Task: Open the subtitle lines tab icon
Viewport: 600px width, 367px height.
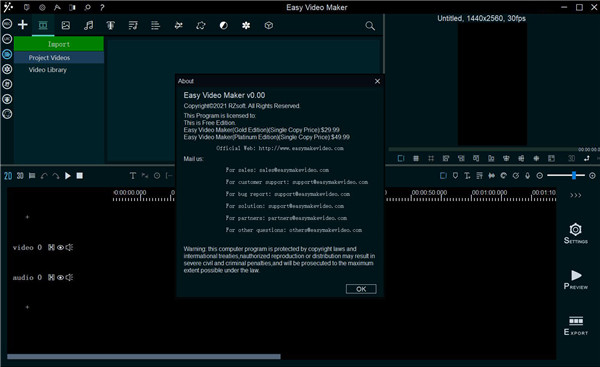Action: point(155,25)
